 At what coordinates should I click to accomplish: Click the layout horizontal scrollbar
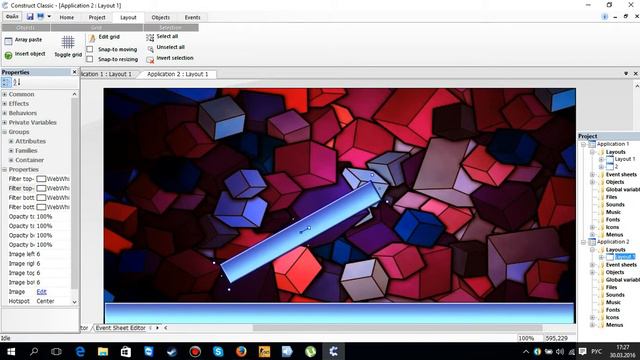pyautogui.click(x=397, y=328)
